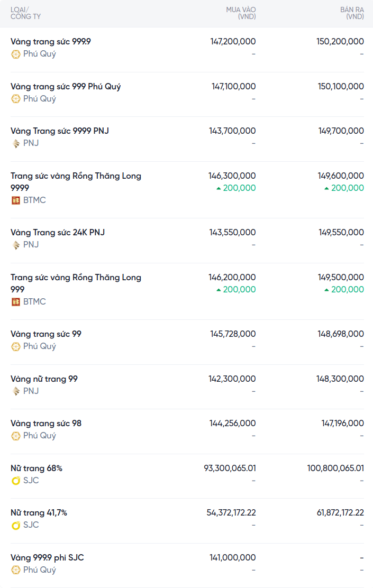The image size is (373, 588).
Task: Click the MUA VÀO (VND) column header
Action: point(241,13)
